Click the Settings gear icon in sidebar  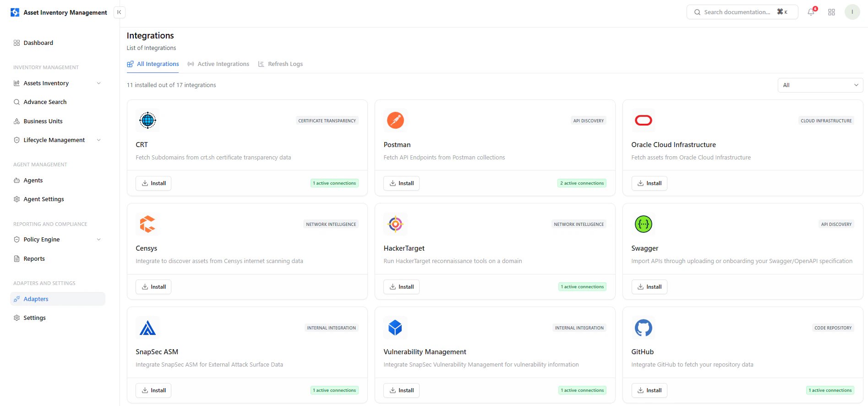17,318
